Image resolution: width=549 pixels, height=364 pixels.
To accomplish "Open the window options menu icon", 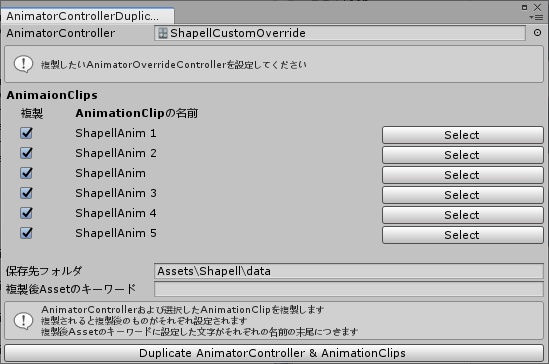I will tap(536, 17).
